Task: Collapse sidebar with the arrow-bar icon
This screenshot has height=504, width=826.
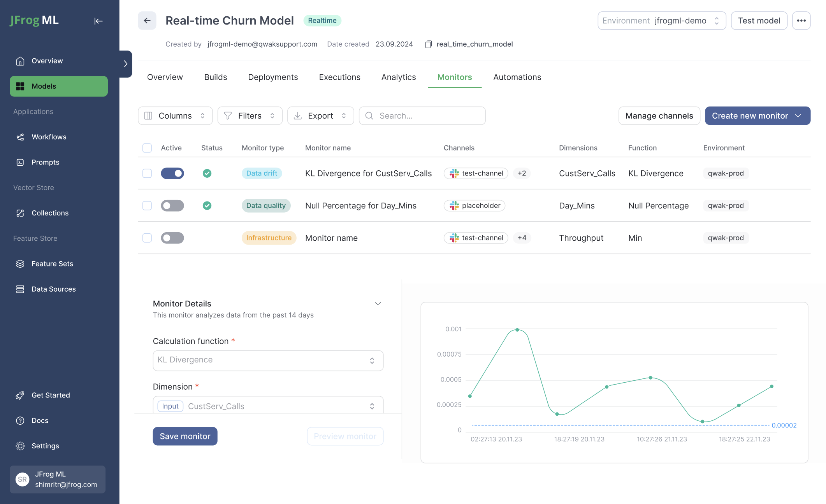Action: coord(98,21)
